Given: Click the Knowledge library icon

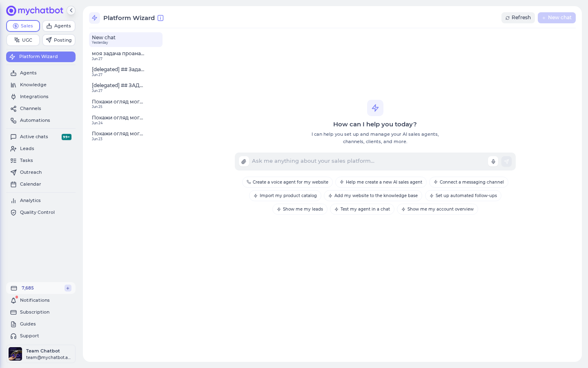Looking at the screenshot, I should pos(13,85).
